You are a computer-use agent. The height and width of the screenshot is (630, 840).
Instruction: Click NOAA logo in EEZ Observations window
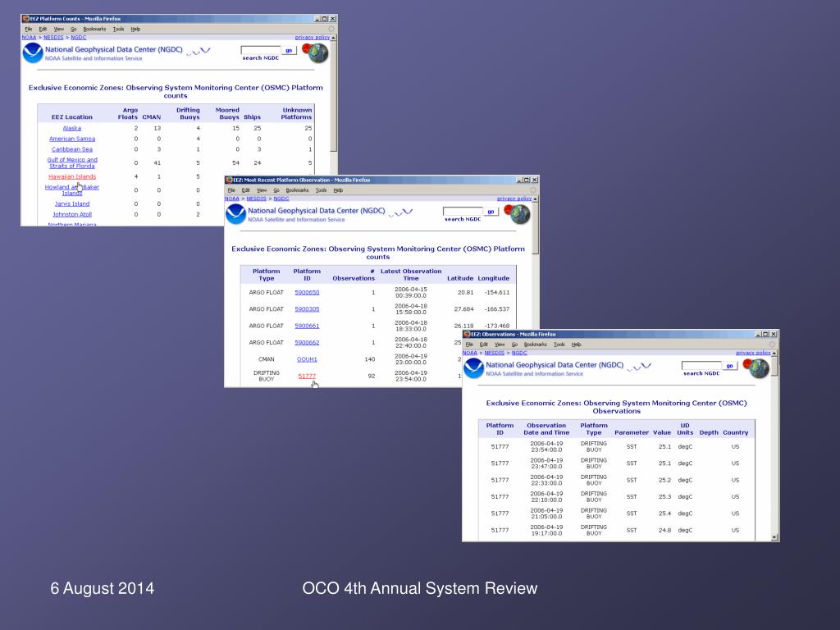pos(474,368)
